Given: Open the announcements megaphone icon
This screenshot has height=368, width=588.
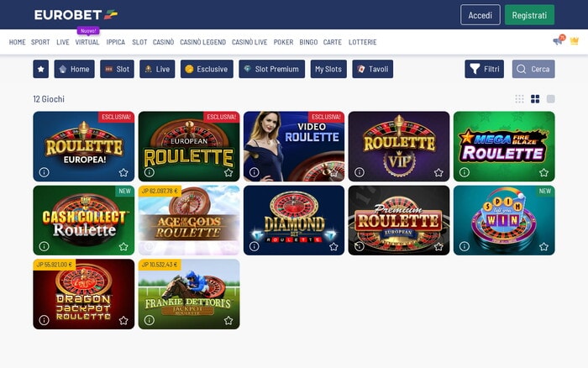Looking at the screenshot, I should click(x=559, y=40).
